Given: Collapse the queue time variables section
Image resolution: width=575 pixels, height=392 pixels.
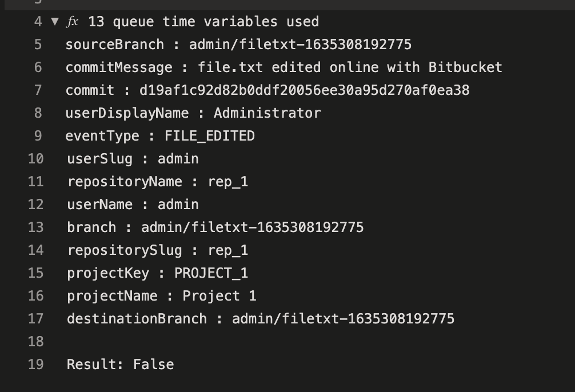Looking at the screenshot, I should point(55,22).
